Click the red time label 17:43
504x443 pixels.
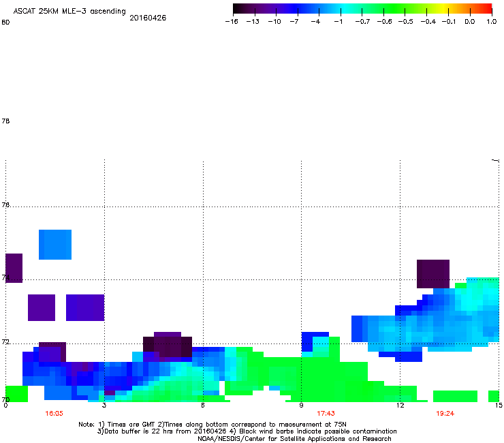point(326,414)
